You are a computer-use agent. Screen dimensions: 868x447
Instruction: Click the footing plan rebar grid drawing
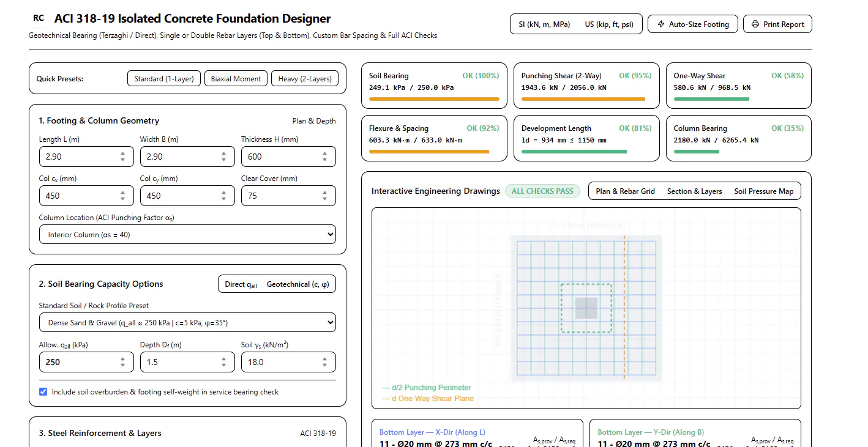pyautogui.click(x=586, y=308)
